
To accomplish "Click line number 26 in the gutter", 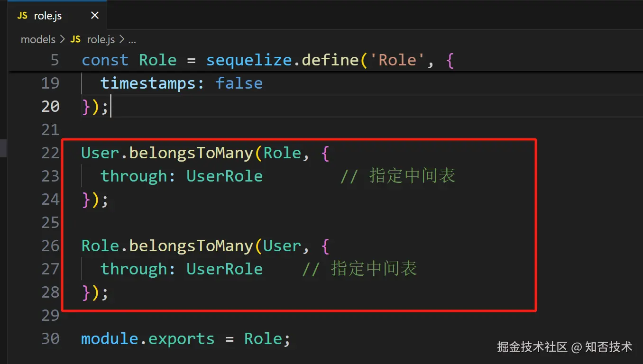I will tap(50, 246).
